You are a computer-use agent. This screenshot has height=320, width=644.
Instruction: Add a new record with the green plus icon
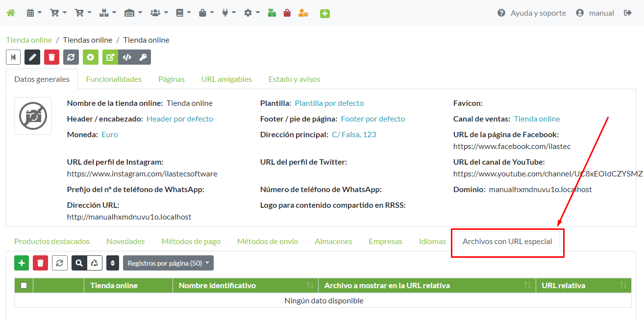click(22, 263)
